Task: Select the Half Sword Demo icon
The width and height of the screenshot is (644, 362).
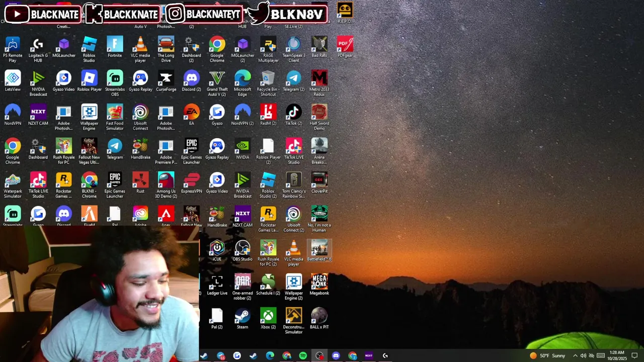Action: (x=319, y=117)
